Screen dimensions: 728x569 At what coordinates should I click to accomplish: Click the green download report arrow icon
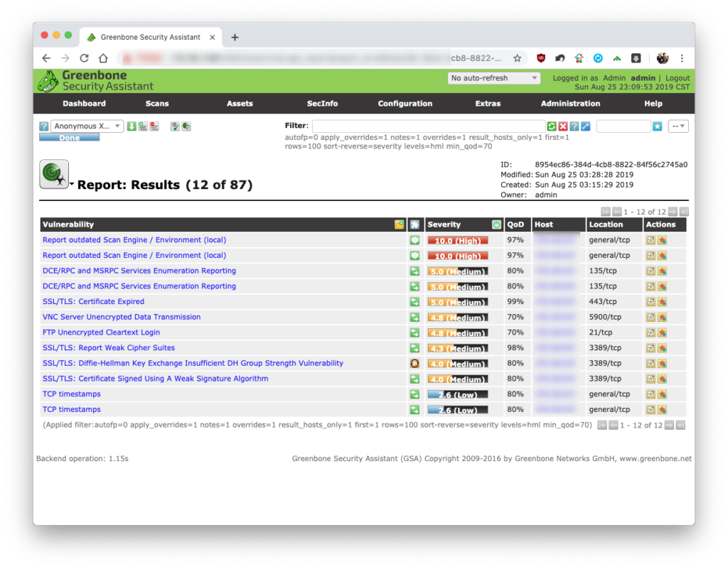coord(132,126)
